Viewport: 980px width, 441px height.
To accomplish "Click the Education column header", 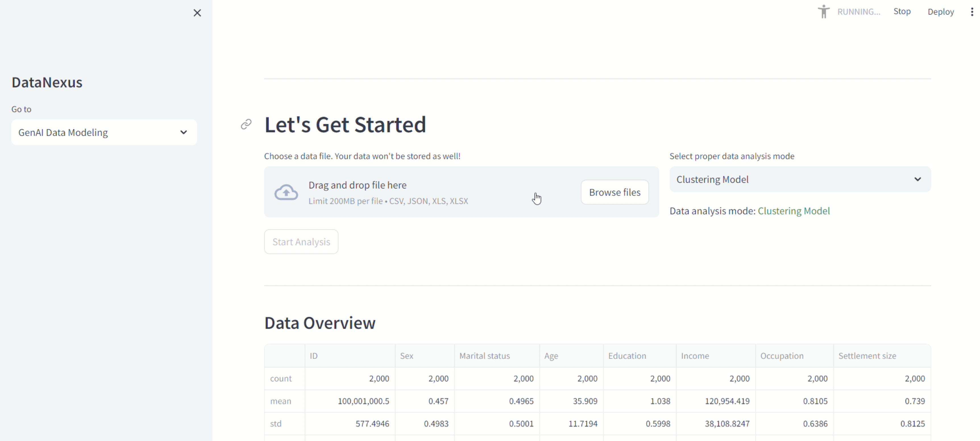I will tap(627, 356).
